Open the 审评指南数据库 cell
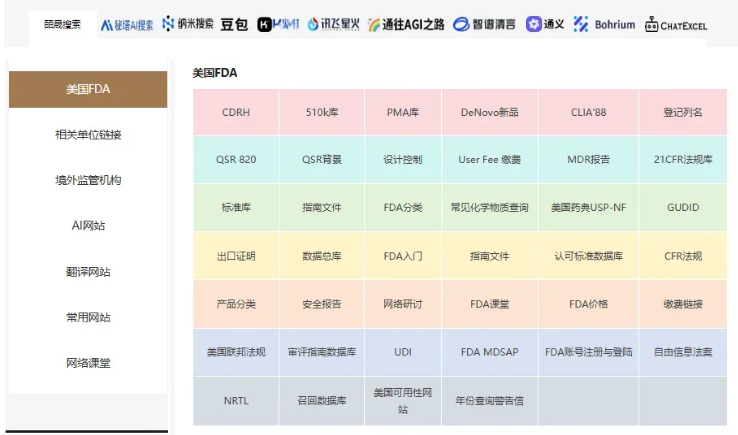This screenshot has width=738, height=435. (x=322, y=352)
